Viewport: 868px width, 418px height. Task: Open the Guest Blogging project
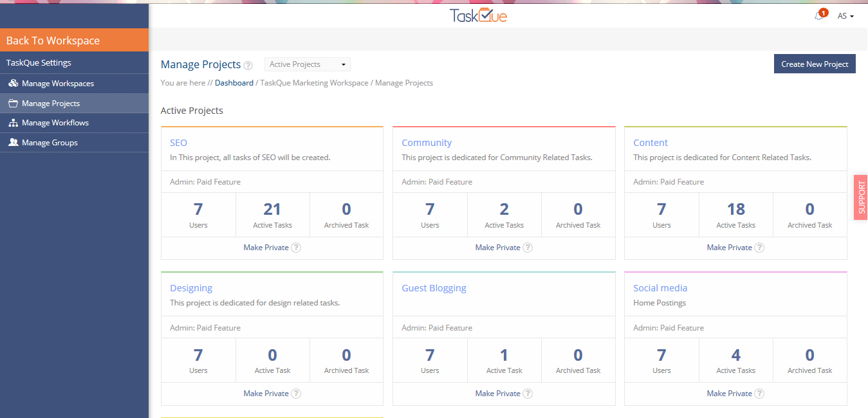tap(434, 287)
